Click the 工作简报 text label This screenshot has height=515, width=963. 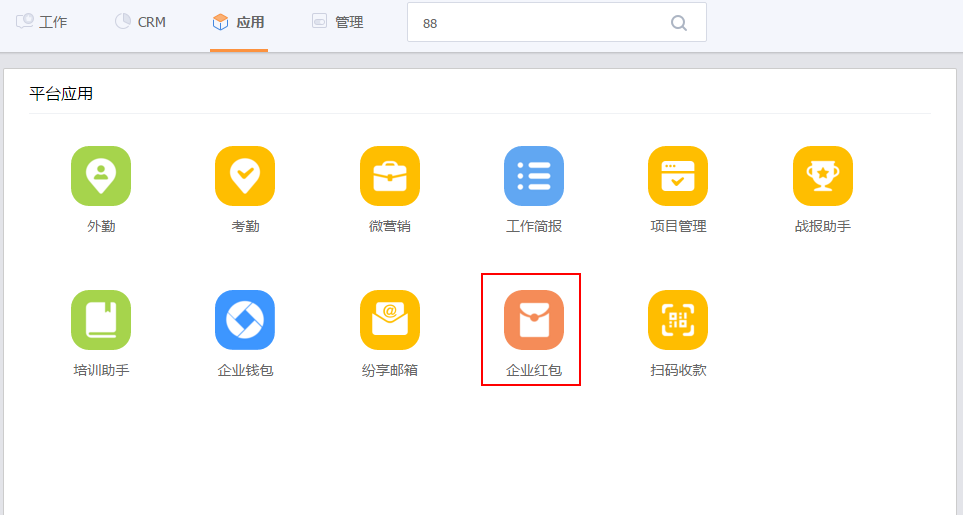534,226
